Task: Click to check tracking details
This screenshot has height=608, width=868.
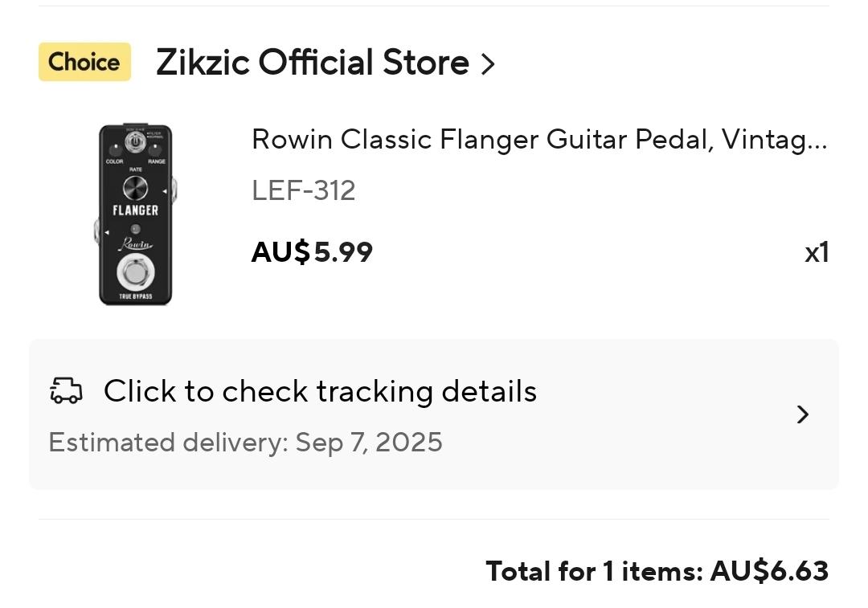Action: tap(320, 391)
